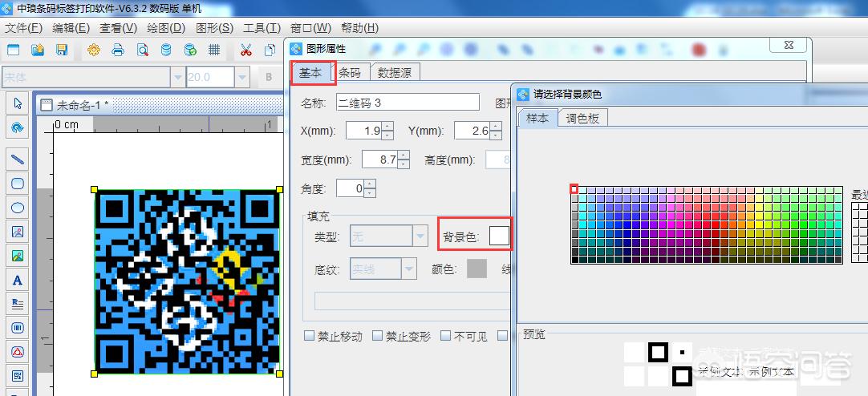Select the insert picture tool
Image resolution: width=868 pixels, height=396 pixels.
[18, 232]
